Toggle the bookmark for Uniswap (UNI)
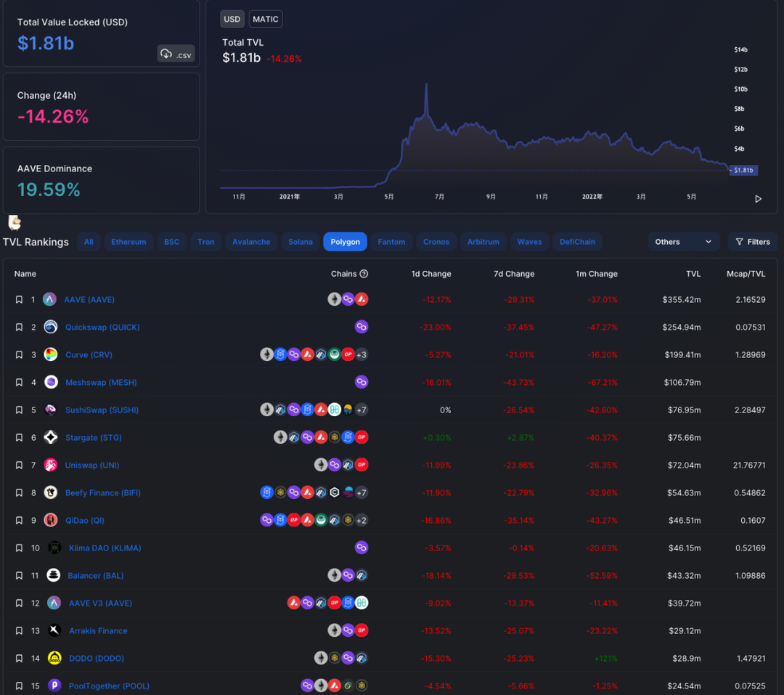 (19, 465)
